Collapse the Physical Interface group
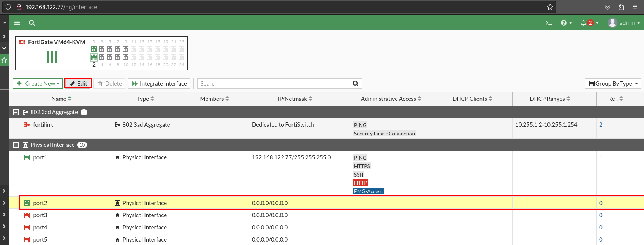Image resolution: width=644 pixels, height=245 pixels. pos(16,145)
